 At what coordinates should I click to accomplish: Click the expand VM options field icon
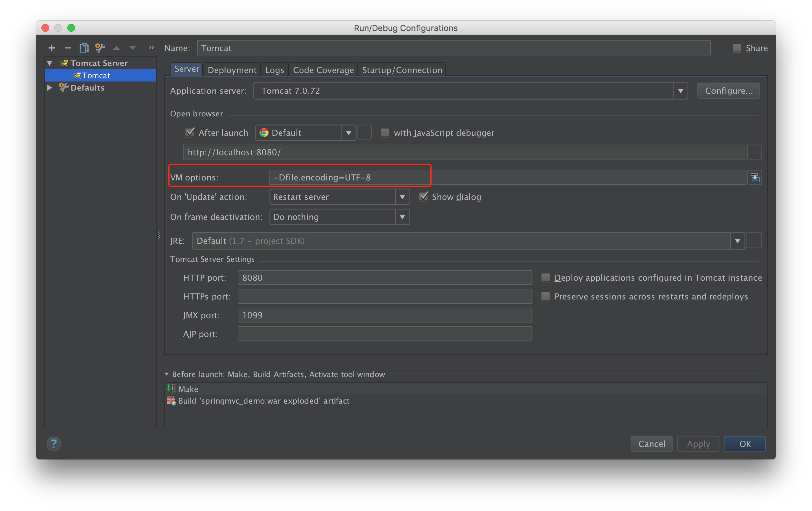click(x=755, y=178)
